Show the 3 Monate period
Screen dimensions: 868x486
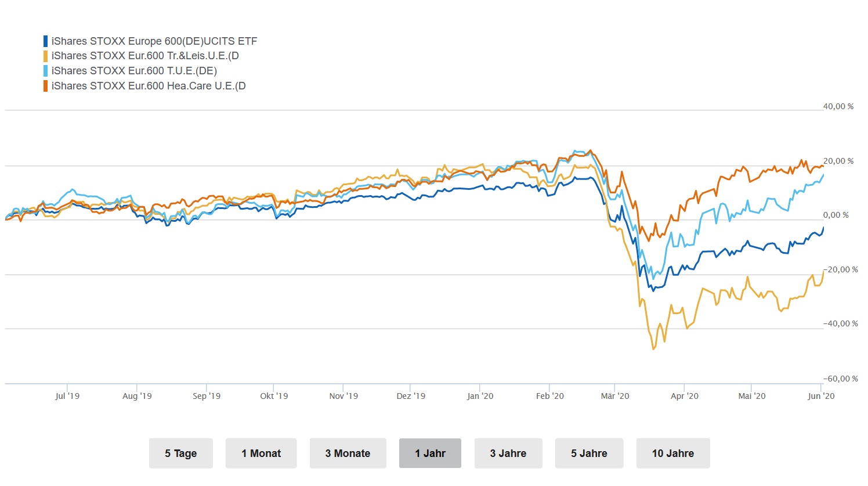348,453
